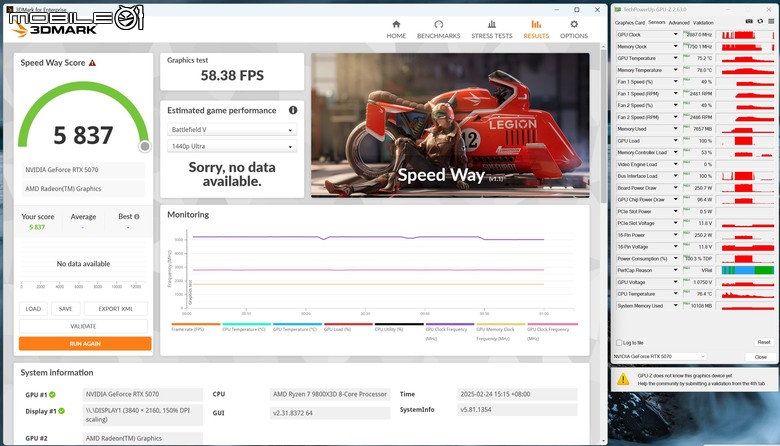This screenshot has height=446, width=780.
Task: Click the EXPORT XML button
Action: coord(115,309)
